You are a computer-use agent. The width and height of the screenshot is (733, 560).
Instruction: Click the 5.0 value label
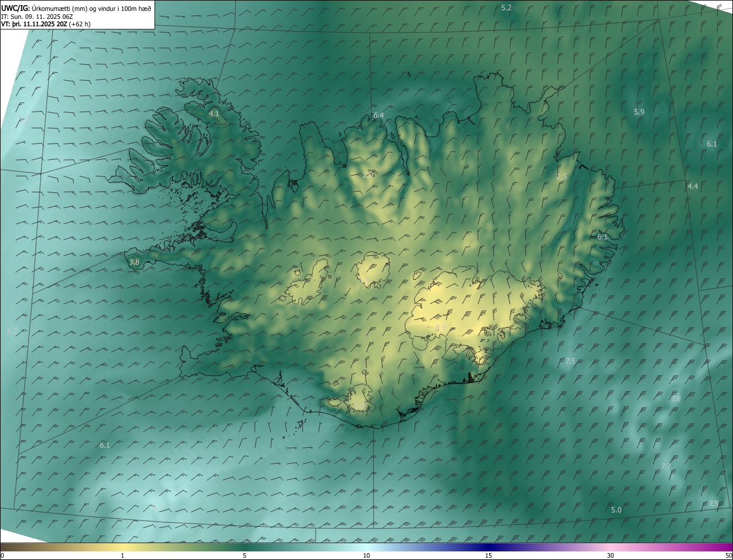616,510
